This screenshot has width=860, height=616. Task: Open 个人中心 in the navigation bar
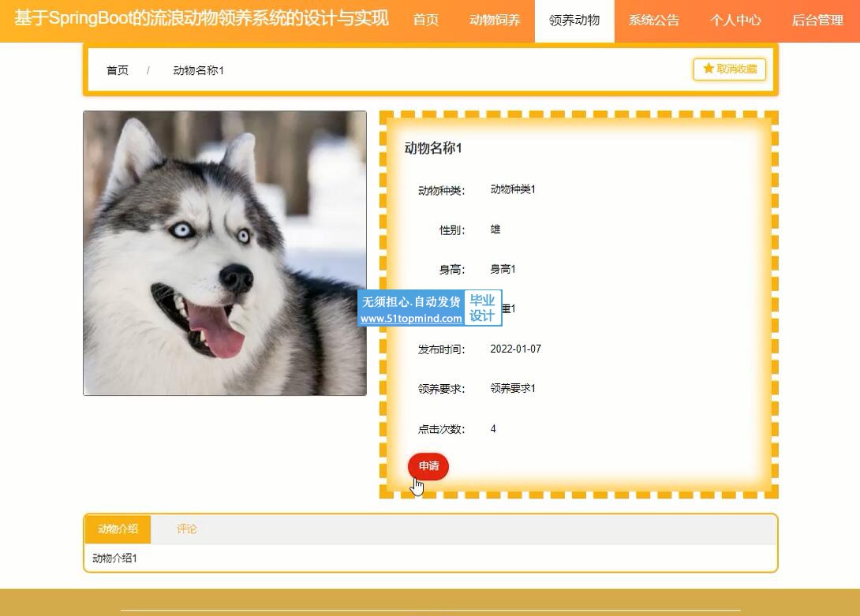coord(735,21)
